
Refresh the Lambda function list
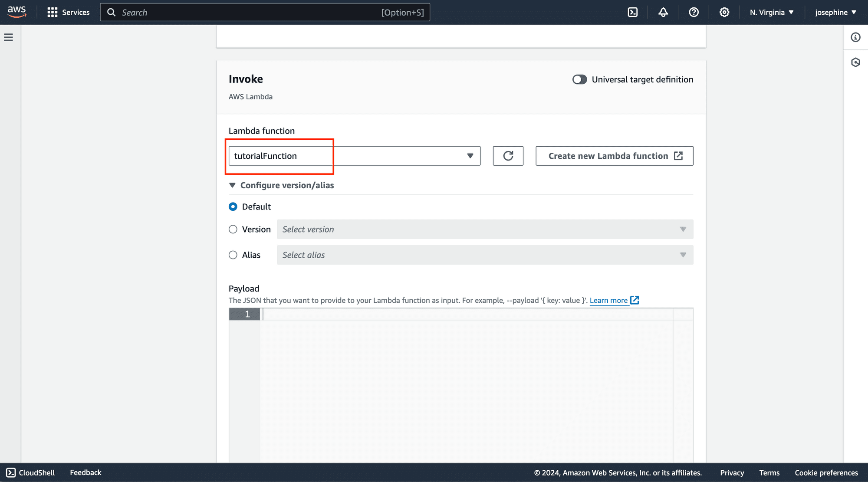point(508,156)
